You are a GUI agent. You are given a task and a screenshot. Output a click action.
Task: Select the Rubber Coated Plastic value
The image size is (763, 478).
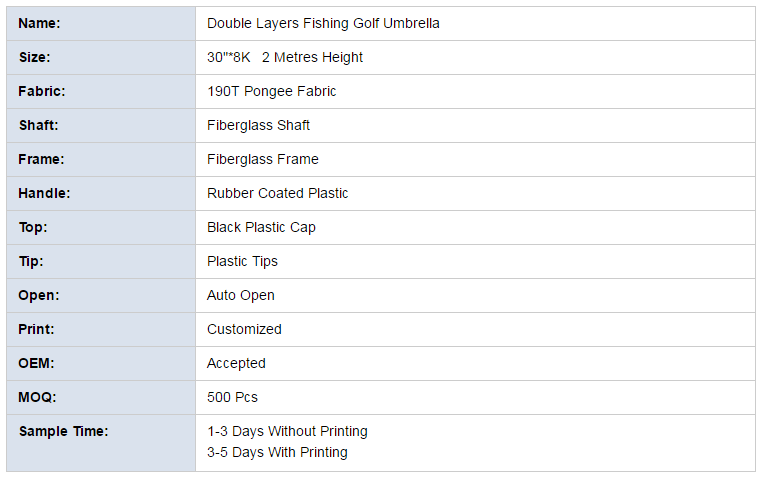277,194
